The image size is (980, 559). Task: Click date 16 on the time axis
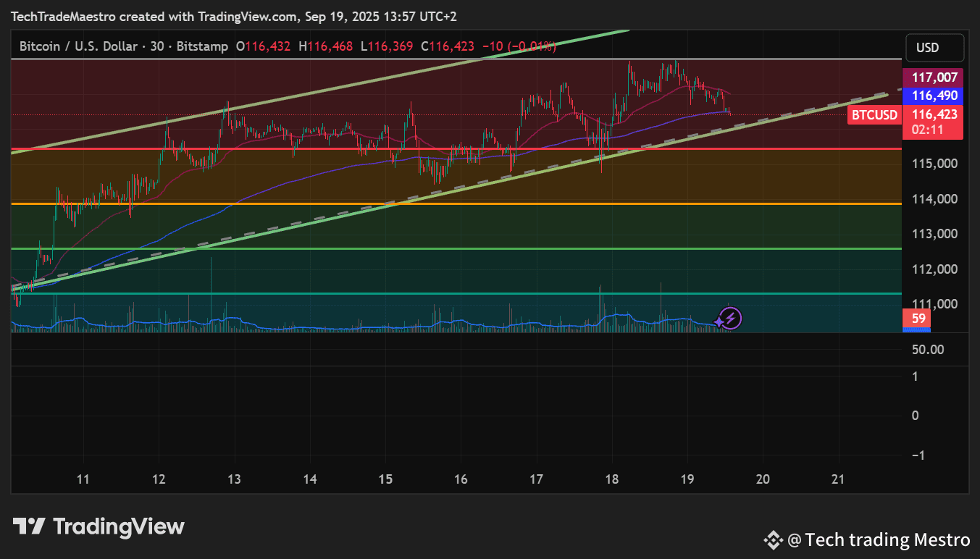click(461, 479)
